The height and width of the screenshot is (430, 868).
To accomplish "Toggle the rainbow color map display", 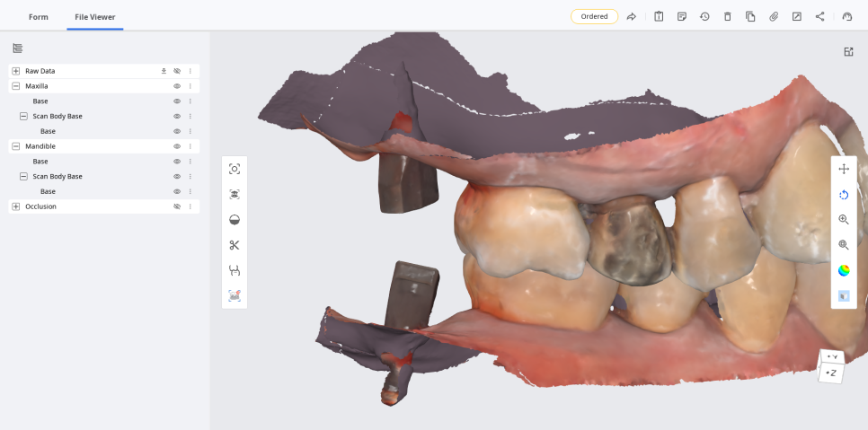I will click(x=844, y=270).
